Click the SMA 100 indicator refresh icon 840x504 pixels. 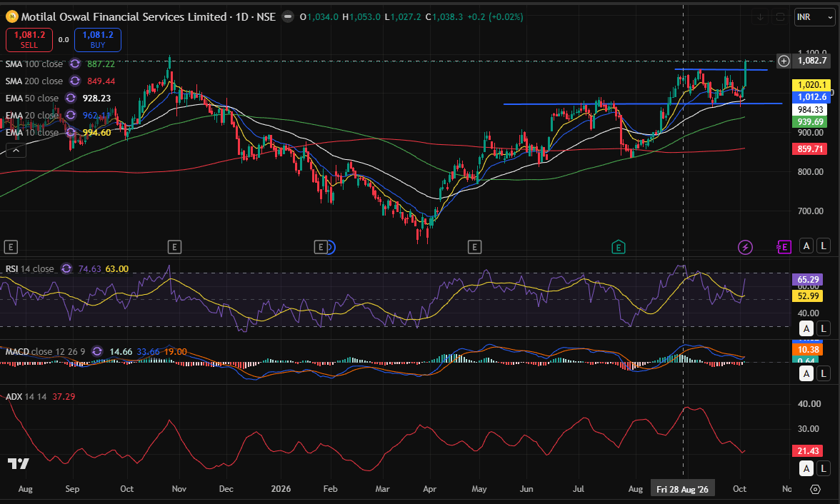point(75,64)
